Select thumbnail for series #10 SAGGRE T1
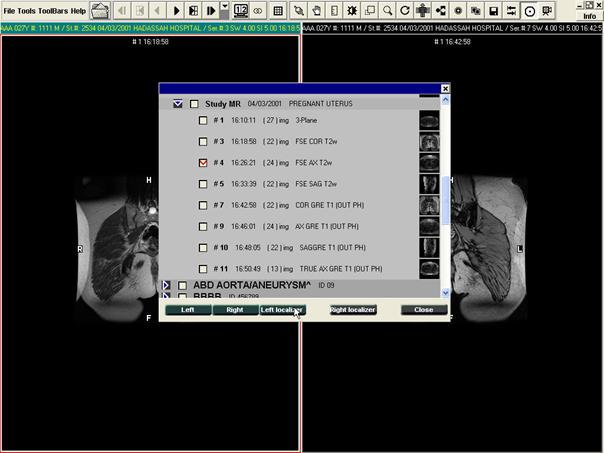The height and width of the screenshot is (453, 604). coord(429,248)
